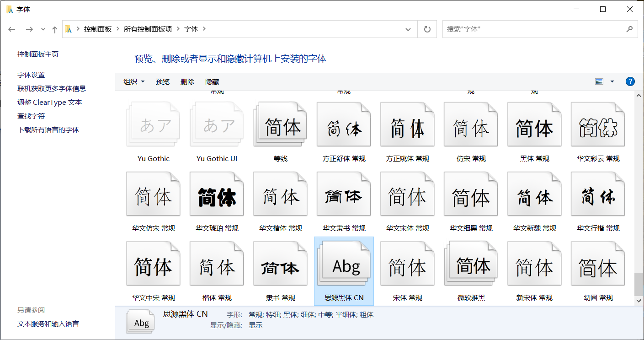This screenshot has height=340, width=644.
Task: Select the 仿宋 常规 font icon
Action: pos(471,124)
